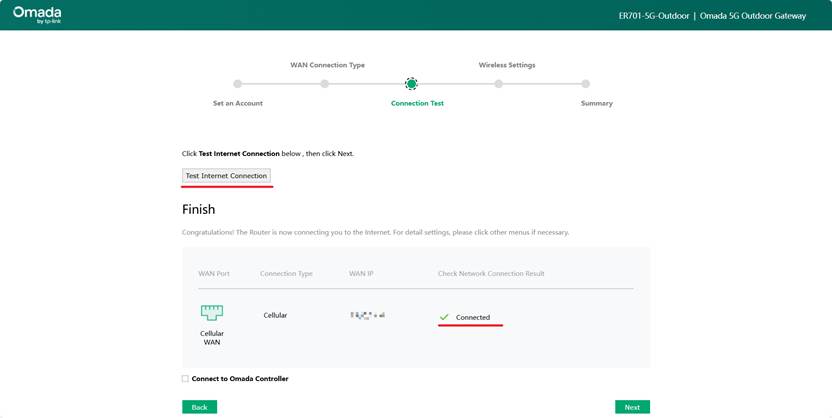Image resolution: width=832 pixels, height=418 pixels.
Task: Click the Set an Account step circle
Action: pos(237,84)
